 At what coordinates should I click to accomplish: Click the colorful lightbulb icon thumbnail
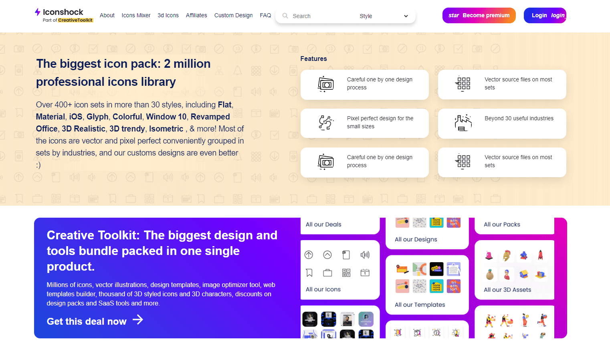[456, 332]
